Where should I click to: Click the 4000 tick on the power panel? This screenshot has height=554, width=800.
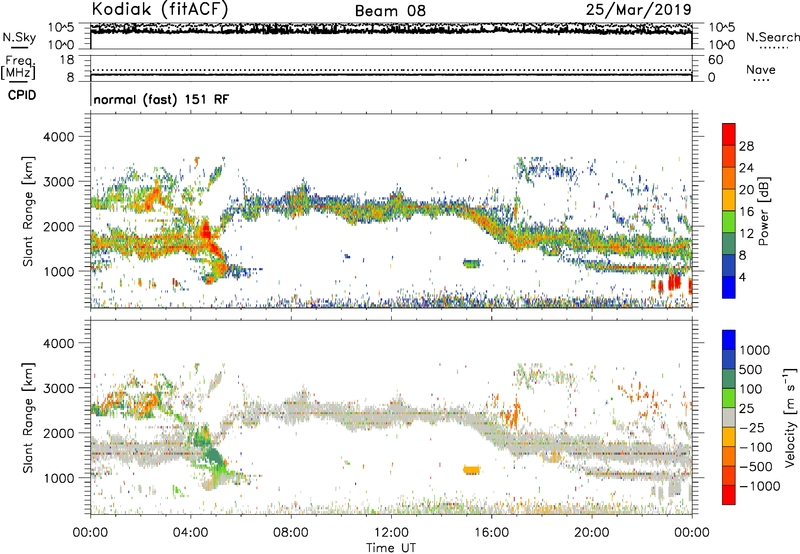point(58,137)
